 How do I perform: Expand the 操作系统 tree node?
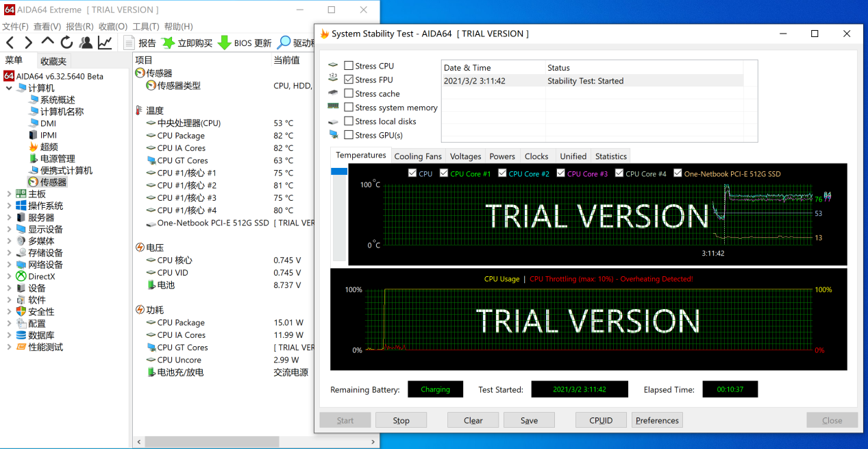[x=9, y=206]
